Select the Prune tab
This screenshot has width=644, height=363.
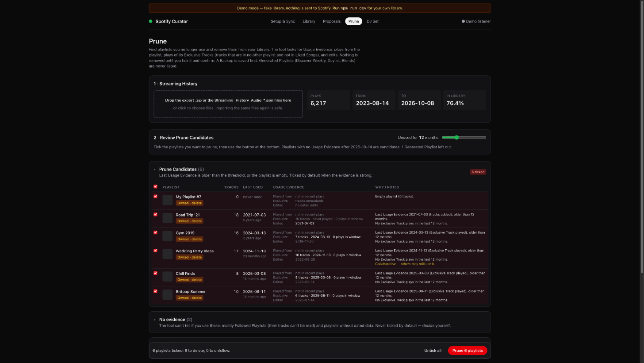pos(353,21)
